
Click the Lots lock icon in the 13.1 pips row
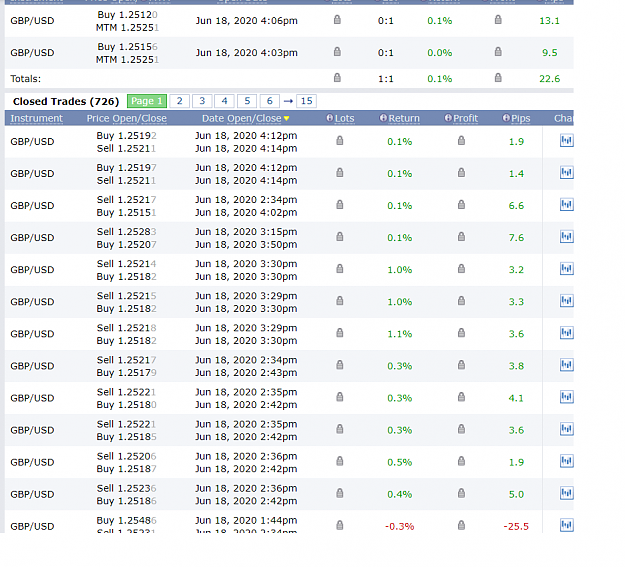click(x=337, y=20)
